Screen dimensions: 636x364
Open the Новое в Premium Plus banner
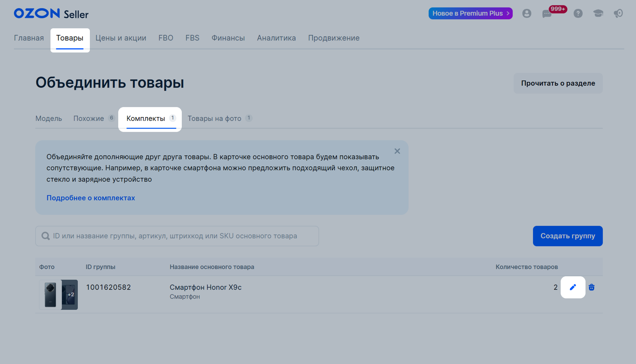click(470, 13)
